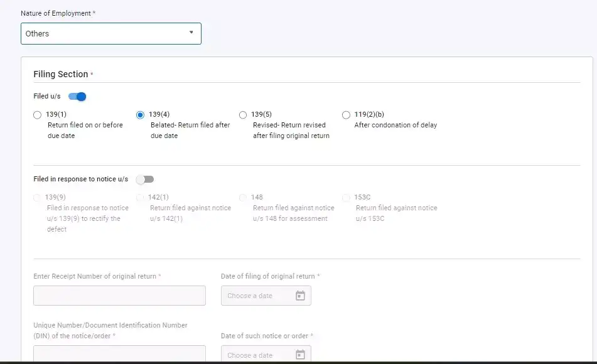Image resolution: width=597 pixels, height=364 pixels.
Task: Open calendar icon for date of notice or order
Action: pos(300,355)
